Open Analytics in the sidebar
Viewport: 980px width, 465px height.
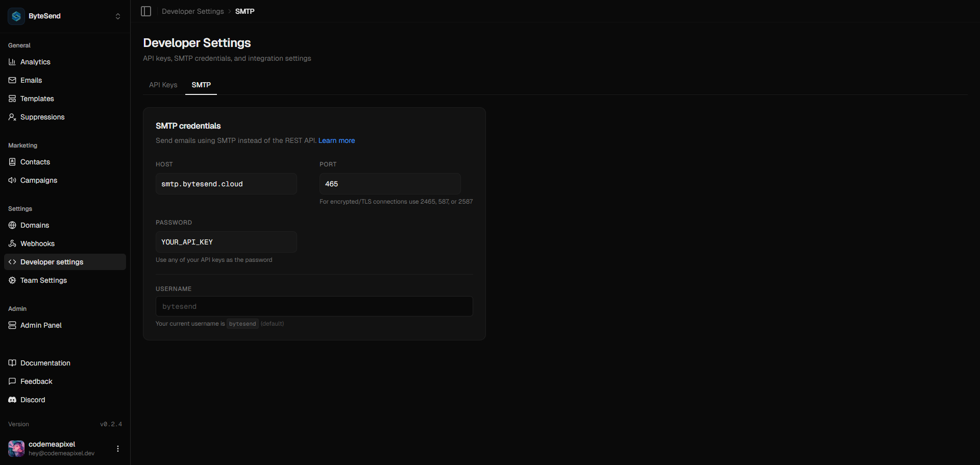click(65, 62)
